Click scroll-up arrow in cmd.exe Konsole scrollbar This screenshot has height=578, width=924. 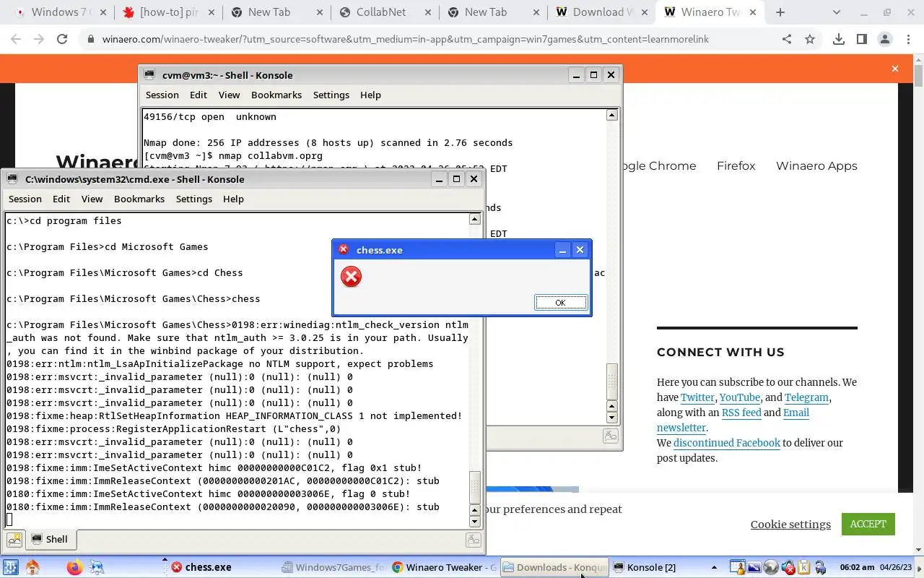(x=474, y=219)
